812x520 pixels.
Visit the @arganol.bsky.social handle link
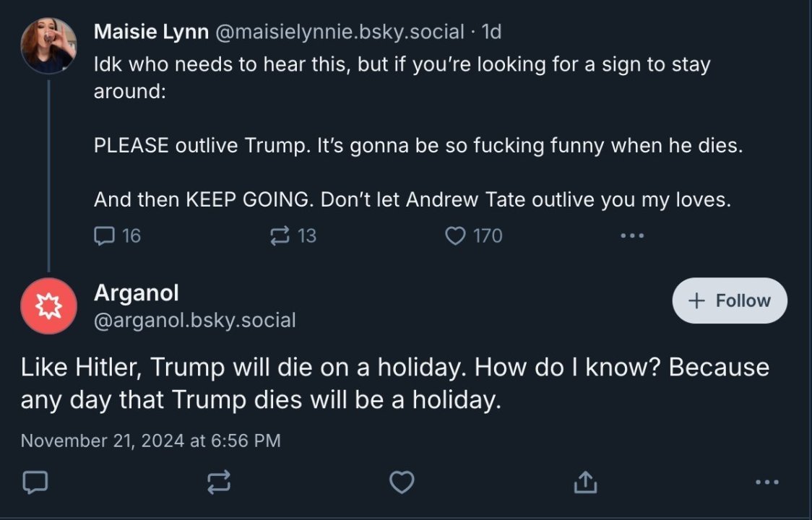[x=194, y=320]
